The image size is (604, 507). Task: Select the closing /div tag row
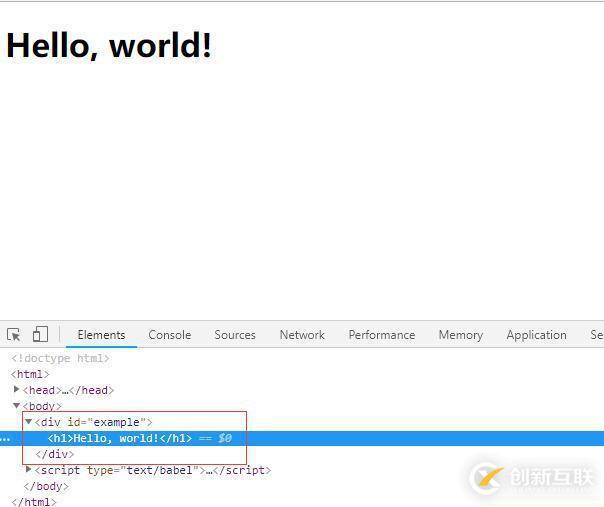tap(54, 454)
